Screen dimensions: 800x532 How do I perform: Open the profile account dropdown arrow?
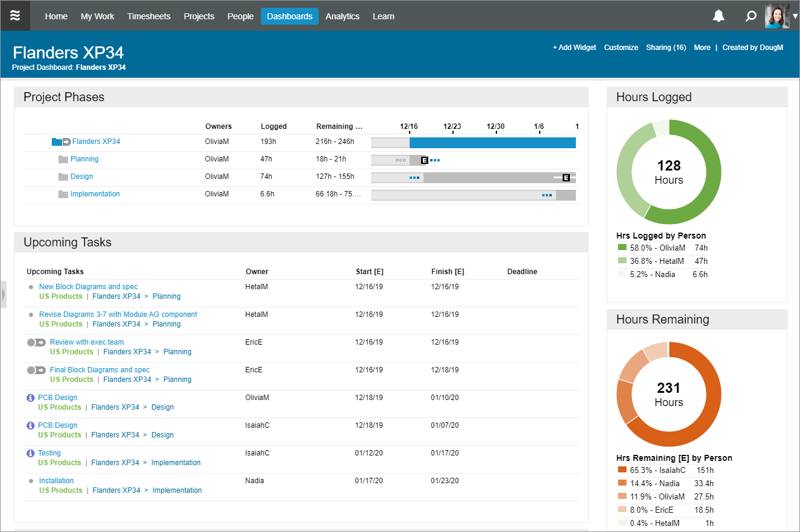click(x=794, y=15)
